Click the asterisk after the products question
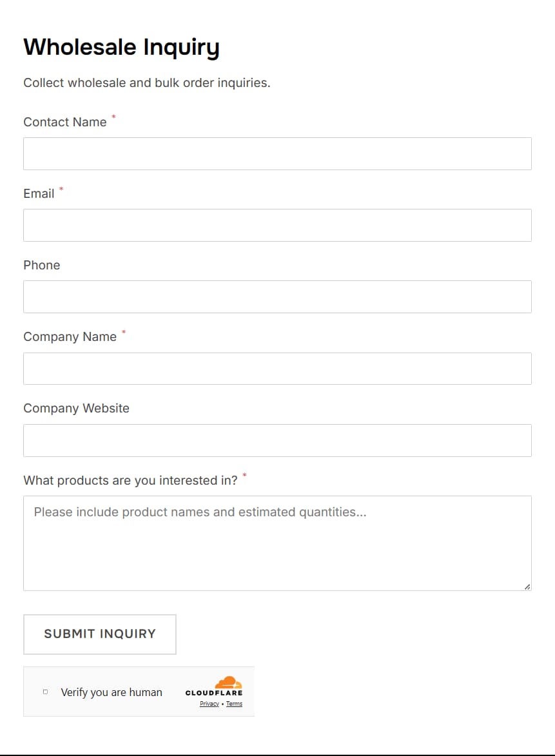This screenshot has height=756, width=555. (246, 476)
